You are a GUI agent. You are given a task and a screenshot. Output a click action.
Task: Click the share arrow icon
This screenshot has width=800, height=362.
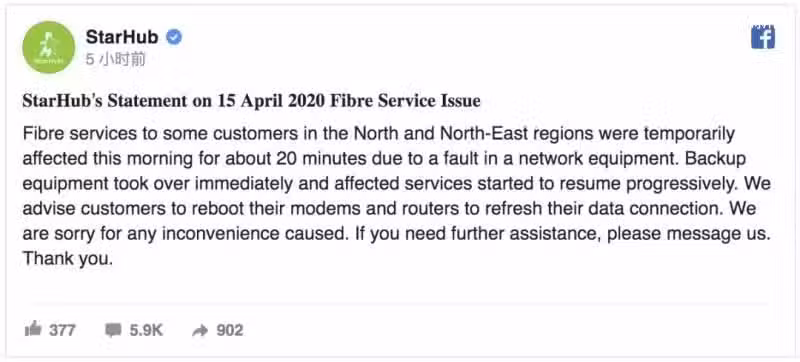point(200,331)
